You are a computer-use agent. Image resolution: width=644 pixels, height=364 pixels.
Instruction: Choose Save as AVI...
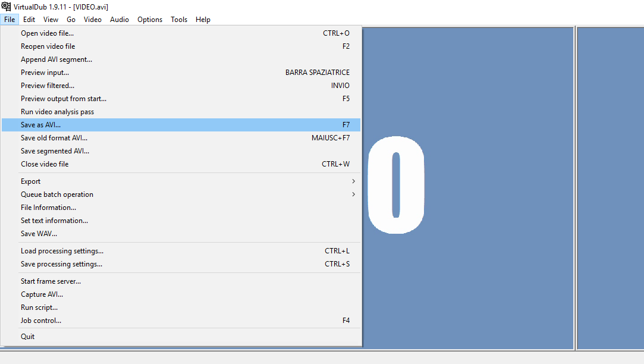pyautogui.click(x=181, y=125)
